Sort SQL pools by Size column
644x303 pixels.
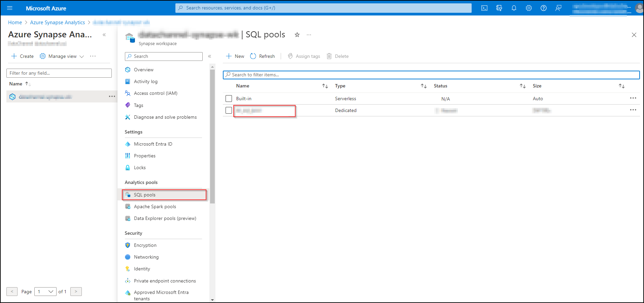click(x=621, y=86)
